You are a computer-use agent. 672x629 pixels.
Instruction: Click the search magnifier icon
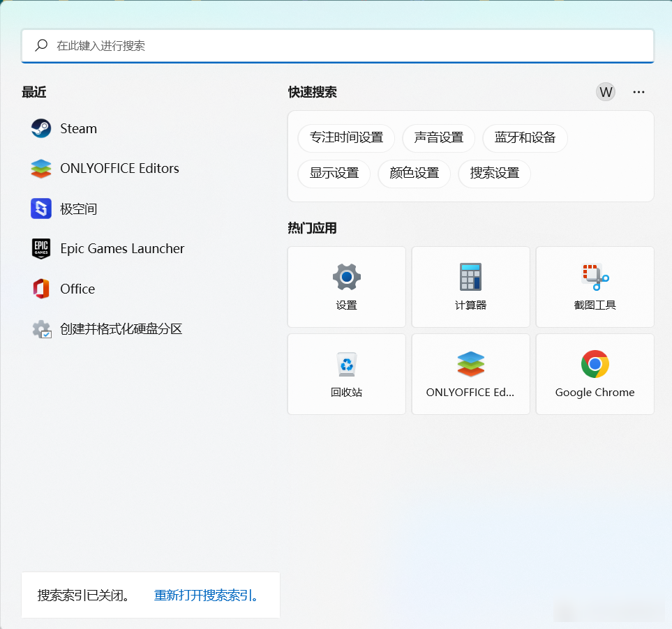click(41, 45)
